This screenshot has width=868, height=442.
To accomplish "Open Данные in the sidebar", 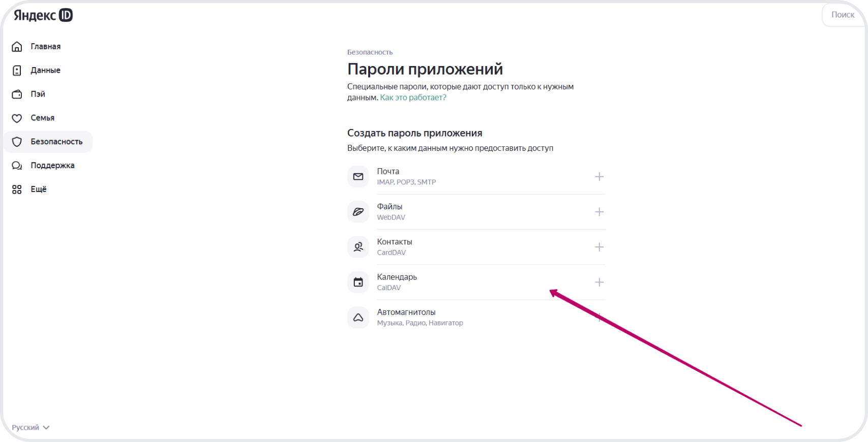I will tap(45, 70).
